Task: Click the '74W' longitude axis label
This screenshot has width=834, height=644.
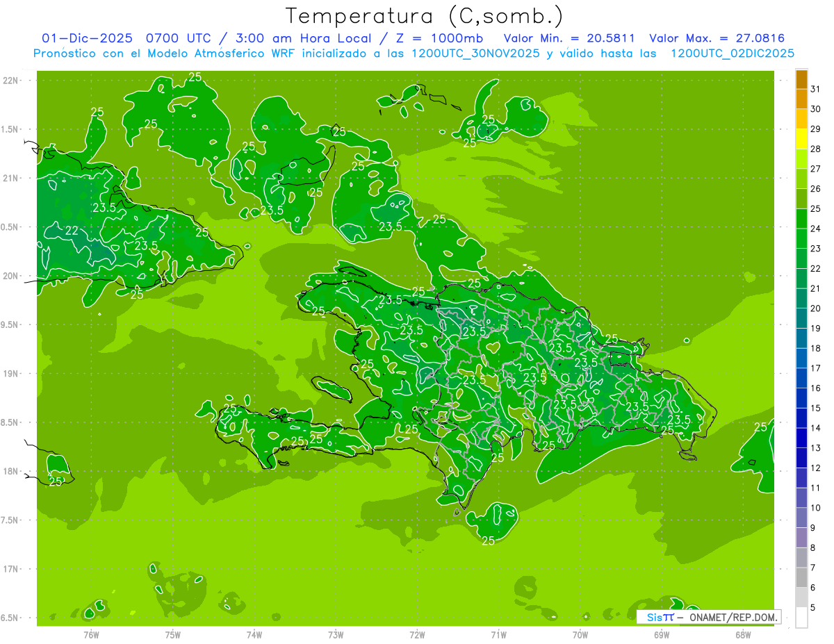Action: pyautogui.click(x=254, y=635)
